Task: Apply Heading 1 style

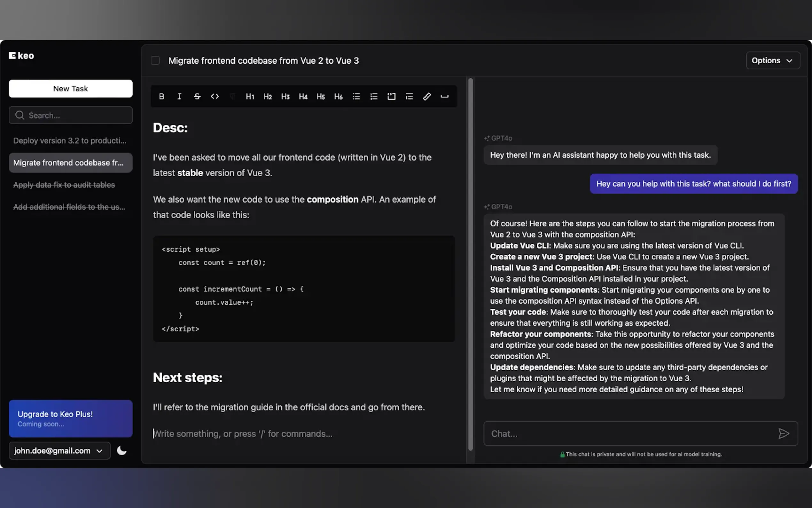Action: click(250, 96)
